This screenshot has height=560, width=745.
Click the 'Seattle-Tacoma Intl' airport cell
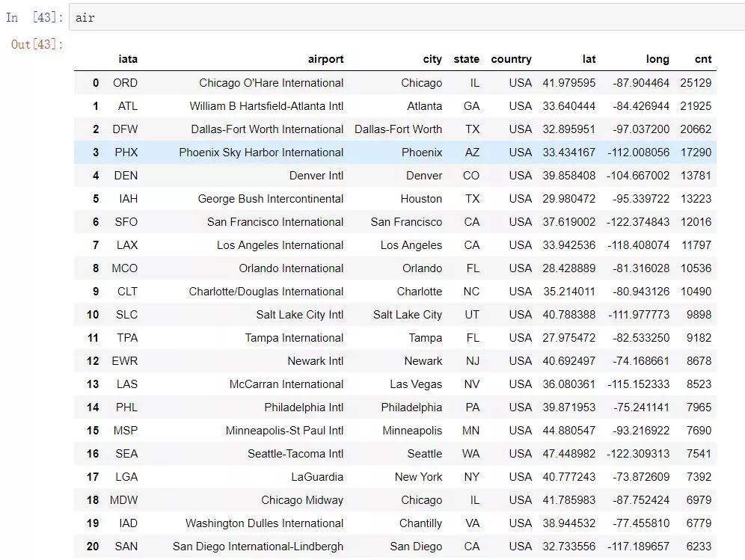(295, 454)
